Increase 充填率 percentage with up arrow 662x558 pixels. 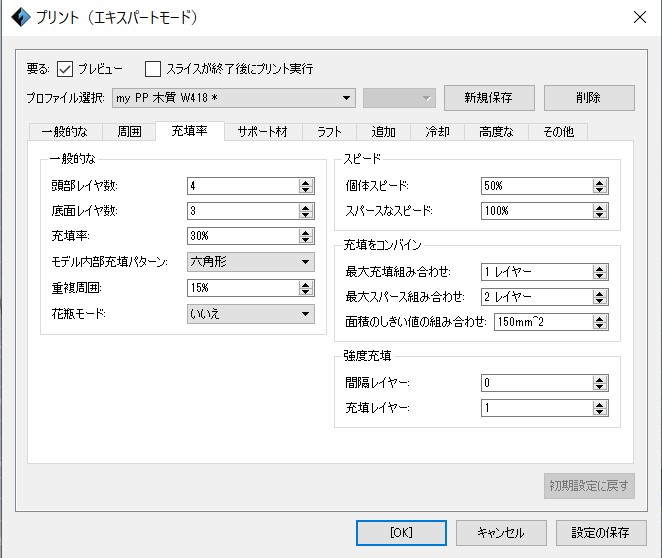[x=306, y=233]
